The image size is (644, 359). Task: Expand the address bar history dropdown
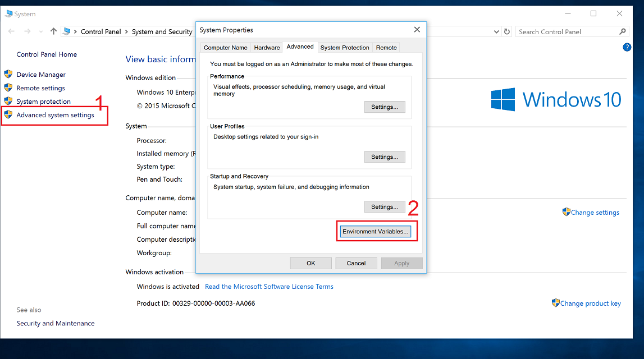(x=496, y=31)
